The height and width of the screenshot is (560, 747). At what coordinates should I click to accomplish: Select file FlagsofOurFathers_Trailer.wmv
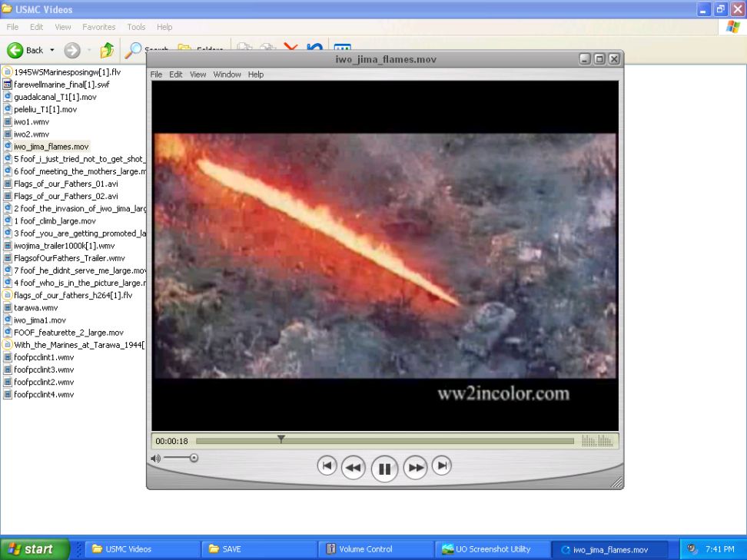[x=70, y=258]
